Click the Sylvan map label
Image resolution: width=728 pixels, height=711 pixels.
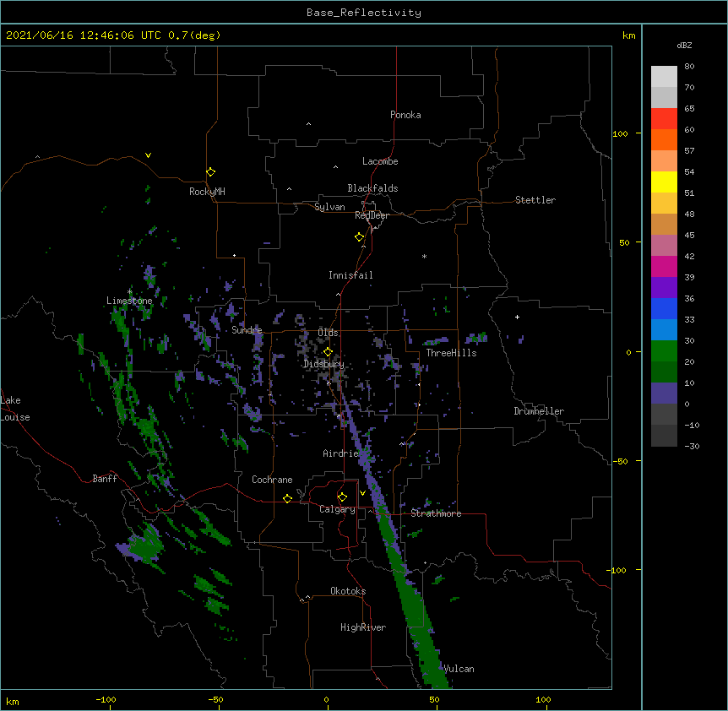click(329, 207)
